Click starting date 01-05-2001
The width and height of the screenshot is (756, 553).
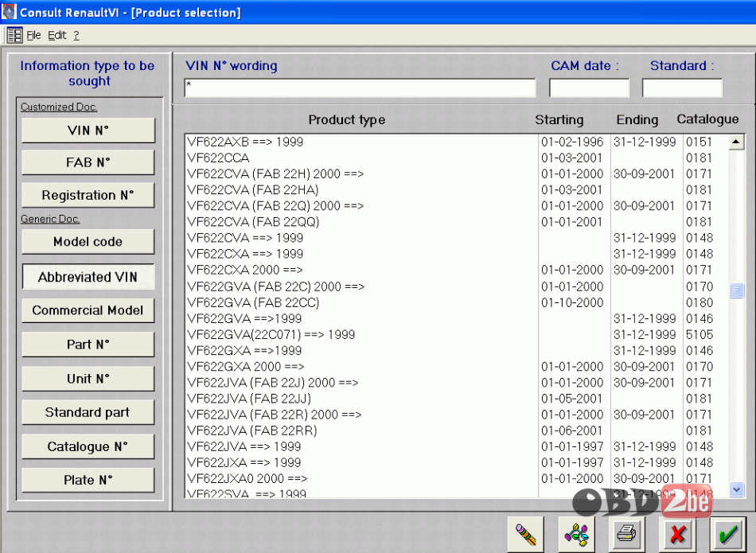572,399
